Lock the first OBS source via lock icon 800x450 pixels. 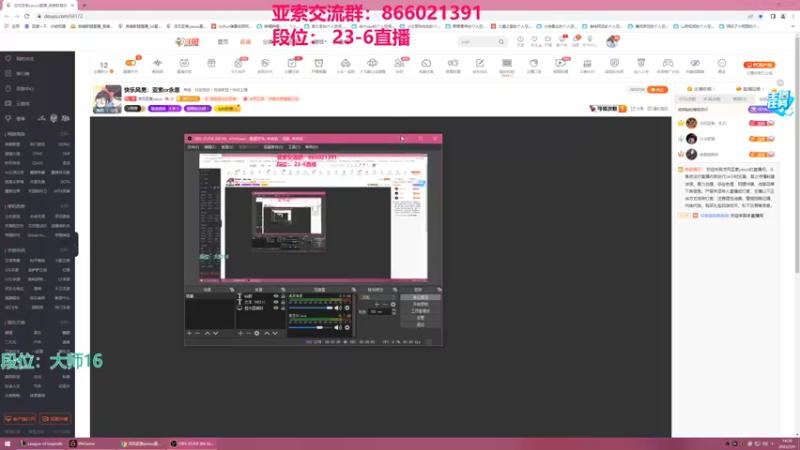(283, 296)
